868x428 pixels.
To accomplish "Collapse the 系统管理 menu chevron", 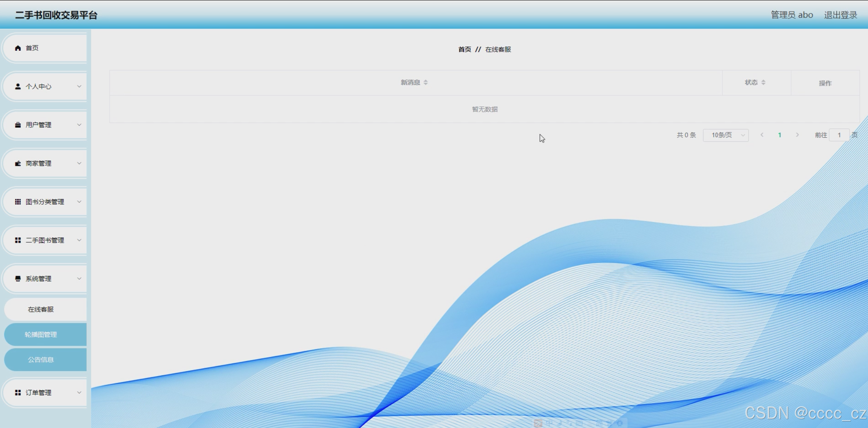I will click(x=79, y=279).
